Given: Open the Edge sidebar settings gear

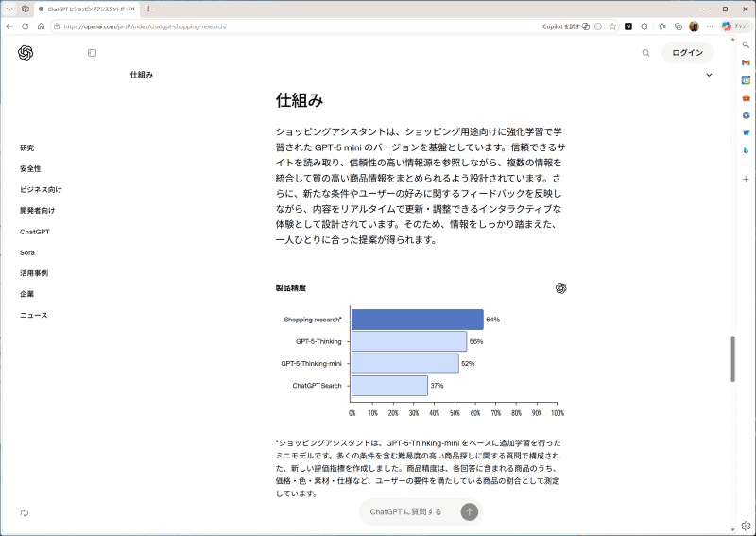Looking at the screenshot, I should pyautogui.click(x=746, y=526).
